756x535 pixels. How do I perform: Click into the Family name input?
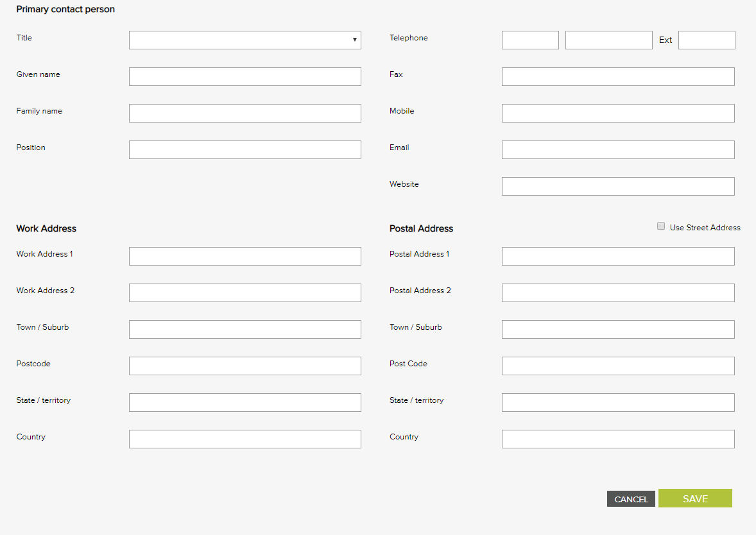click(x=245, y=113)
